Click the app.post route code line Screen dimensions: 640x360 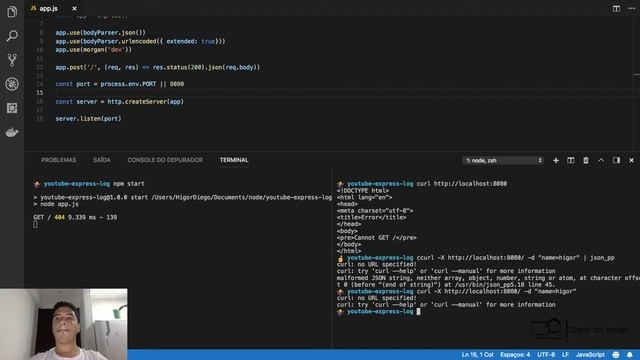pos(158,67)
